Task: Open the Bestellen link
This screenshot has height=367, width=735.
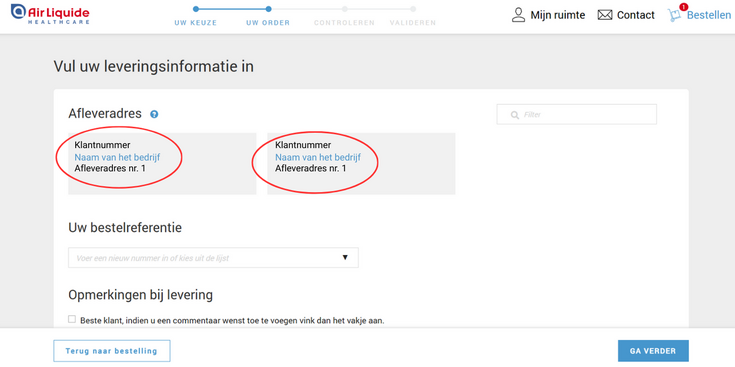Action: [709, 15]
